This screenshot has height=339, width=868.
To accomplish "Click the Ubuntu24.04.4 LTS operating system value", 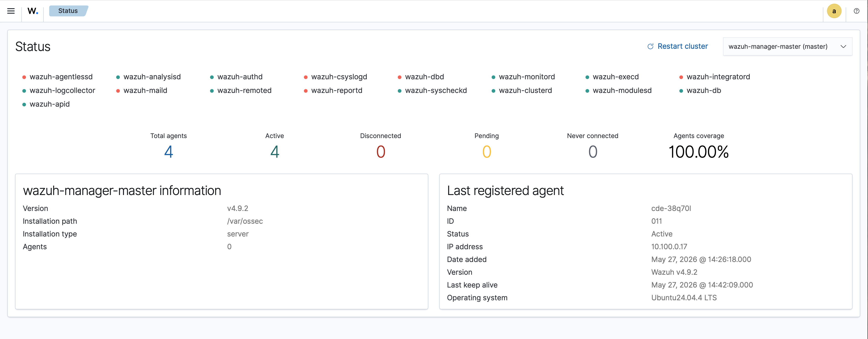I will [x=684, y=298].
